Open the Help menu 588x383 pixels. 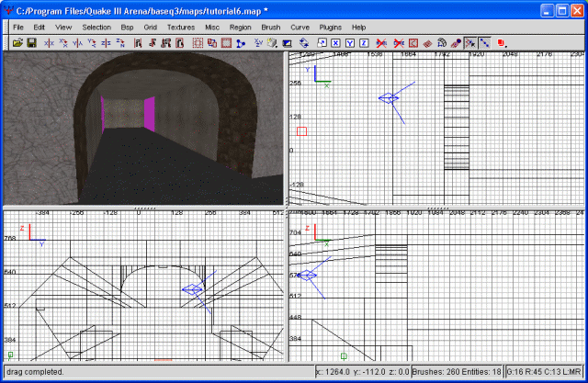coord(358,28)
